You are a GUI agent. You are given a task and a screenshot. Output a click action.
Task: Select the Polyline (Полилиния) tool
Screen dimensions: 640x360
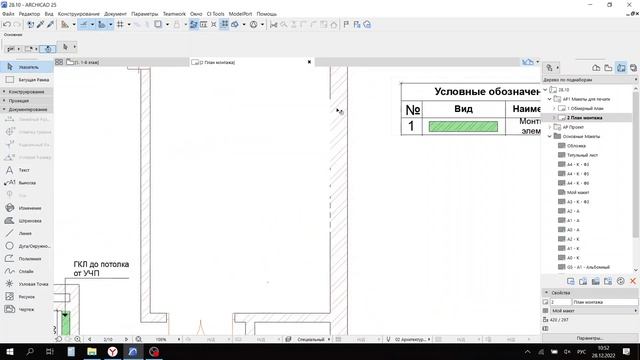27,258
